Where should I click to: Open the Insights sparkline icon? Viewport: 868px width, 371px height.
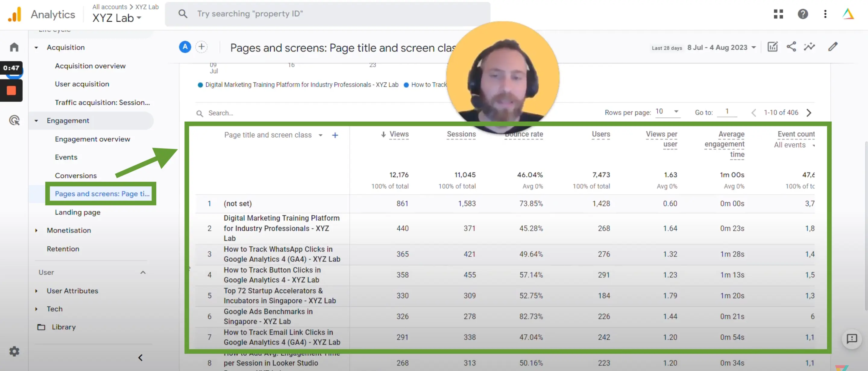tap(809, 47)
